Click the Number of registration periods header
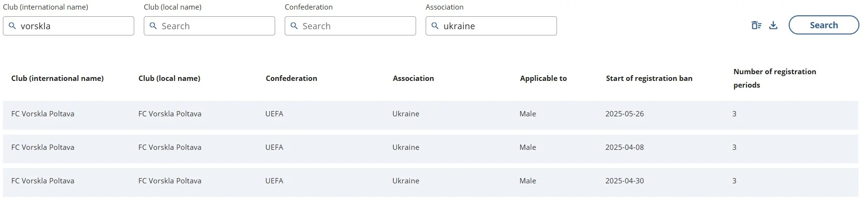The height and width of the screenshot is (214, 868). click(774, 79)
